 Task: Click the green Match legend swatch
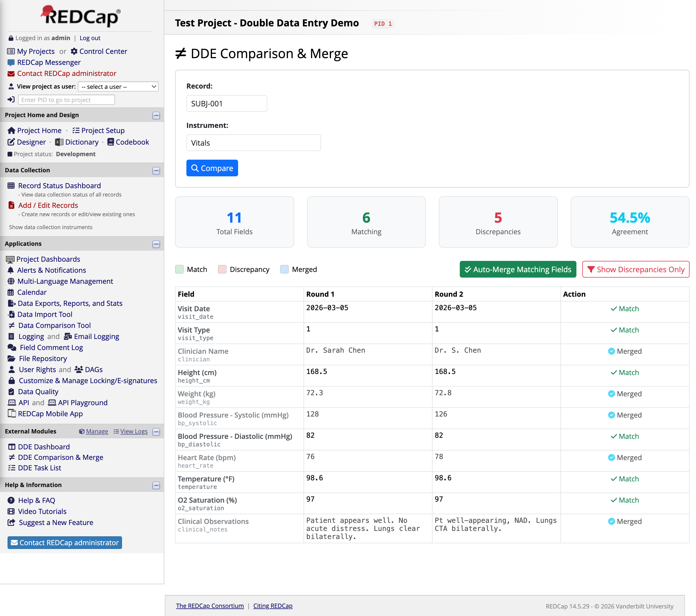pyautogui.click(x=179, y=269)
